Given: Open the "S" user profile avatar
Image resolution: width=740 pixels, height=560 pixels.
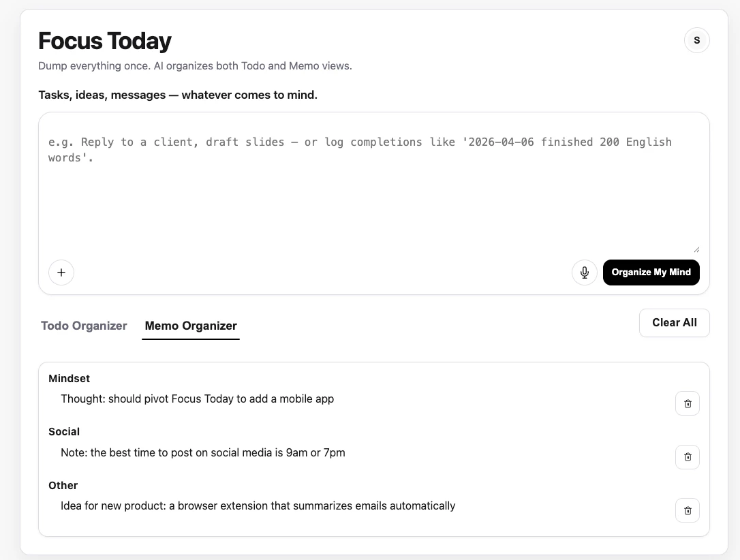Looking at the screenshot, I should coord(696,40).
